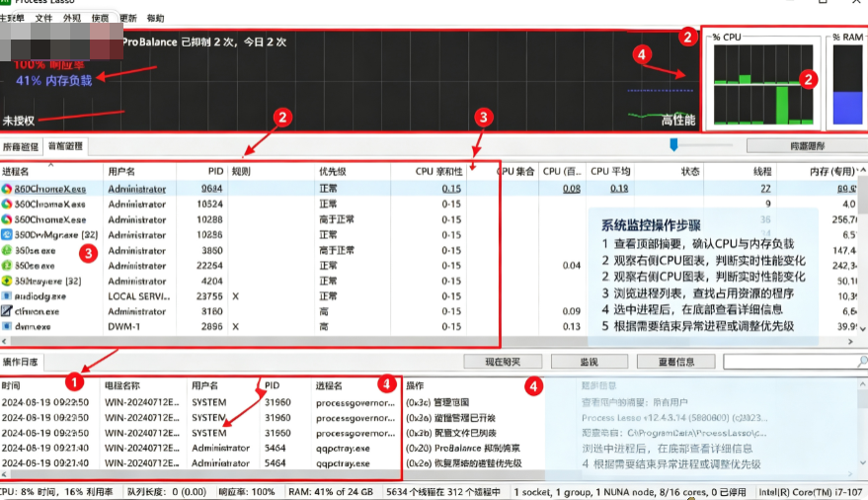Click the 360se.exe icon in PID 22264 row
868x500 pixels.
click(7, 266)
